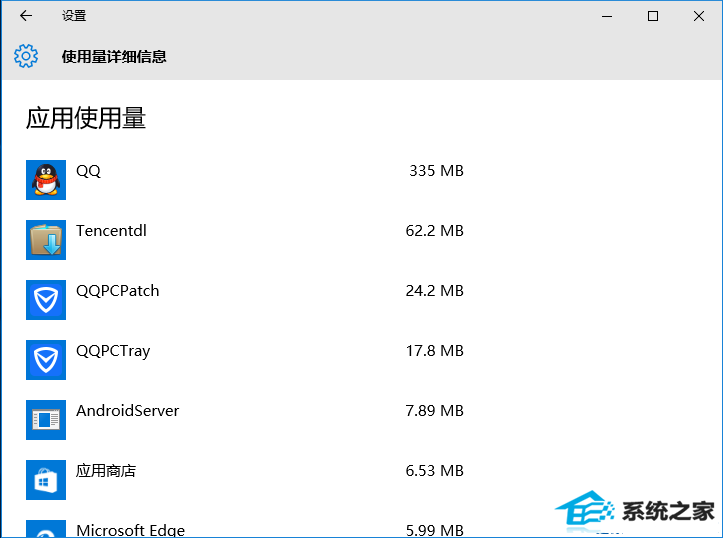Close the settings window
Viewport: 723px width, 538px height.
699,16
